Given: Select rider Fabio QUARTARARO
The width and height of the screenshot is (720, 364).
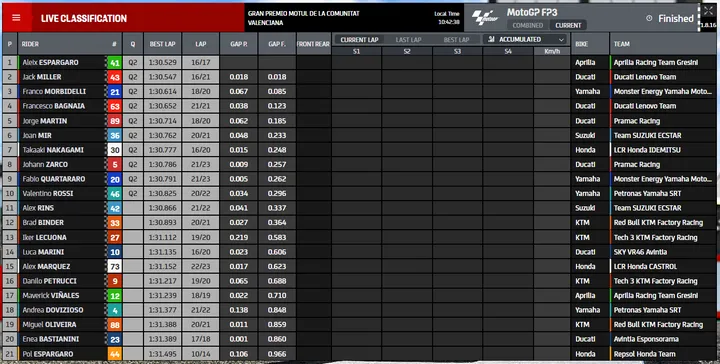Looking at the screenshot, I should (54, 179).
